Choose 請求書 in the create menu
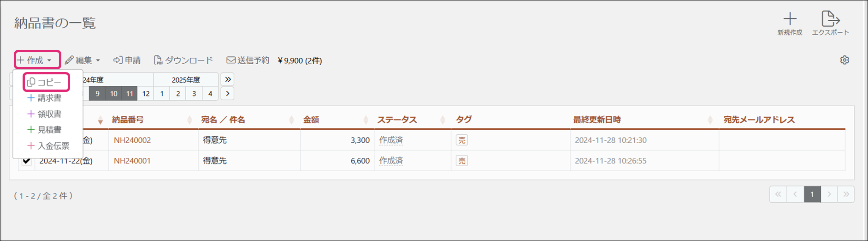This screenshot has width=868, height=241. tap(45, 98)
